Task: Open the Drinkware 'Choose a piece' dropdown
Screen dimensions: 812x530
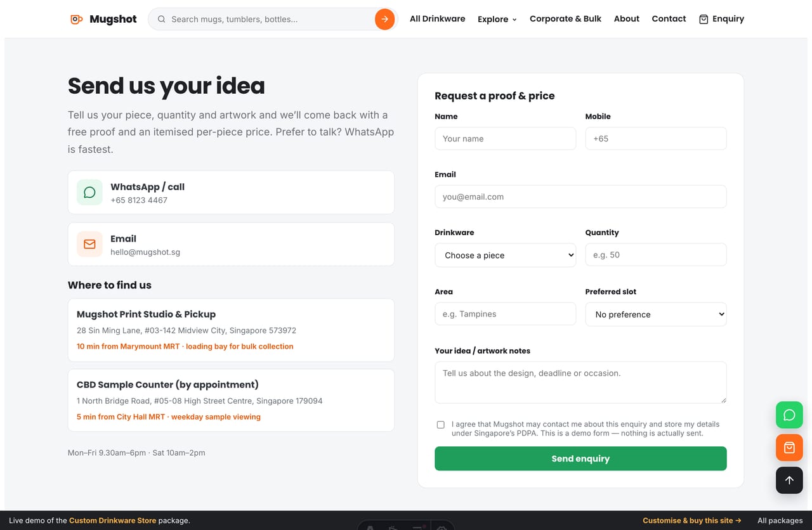Action: [506, 255]
